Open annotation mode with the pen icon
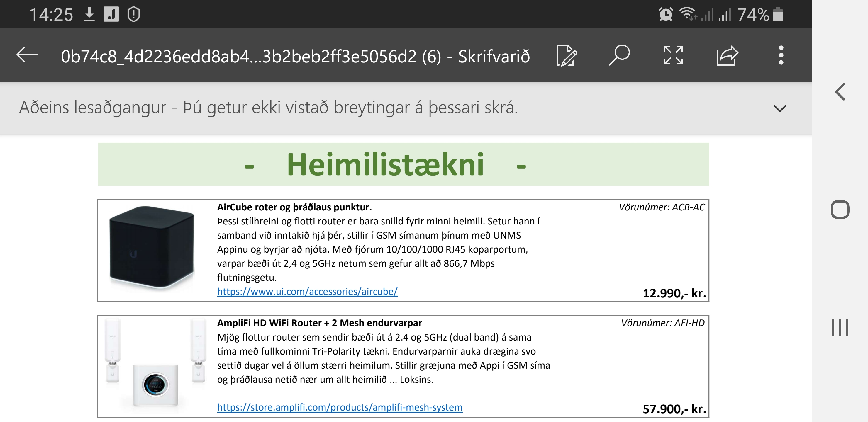The width and height of the screenshot is (868, 422). pos(567,56)
